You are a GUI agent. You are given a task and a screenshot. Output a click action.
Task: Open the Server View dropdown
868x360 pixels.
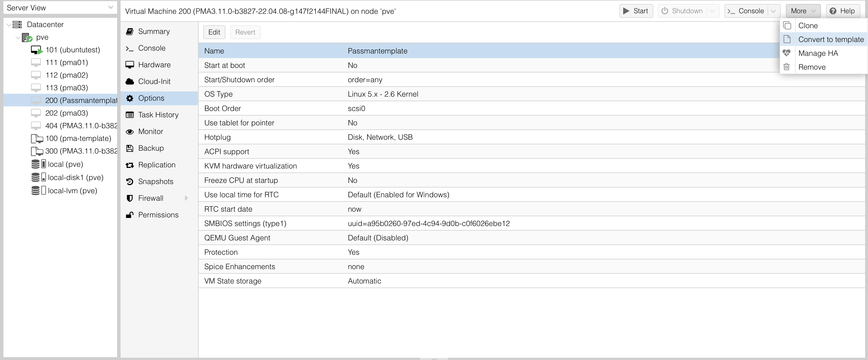click(x=111, y=7)
